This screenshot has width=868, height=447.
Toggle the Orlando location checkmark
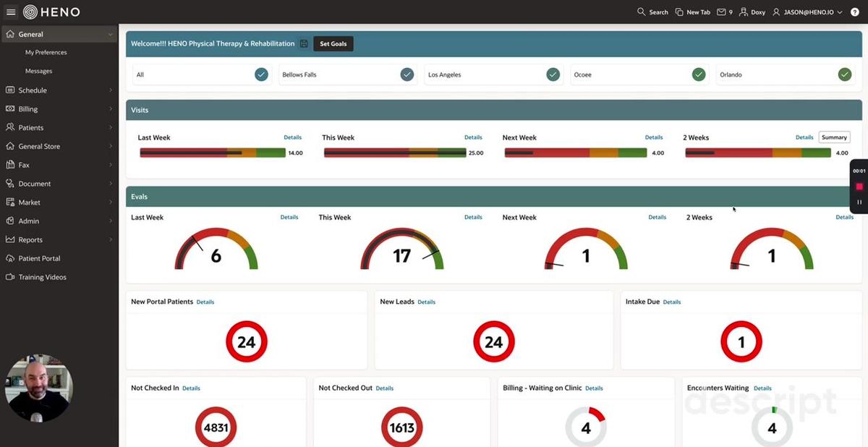[844, 74]
